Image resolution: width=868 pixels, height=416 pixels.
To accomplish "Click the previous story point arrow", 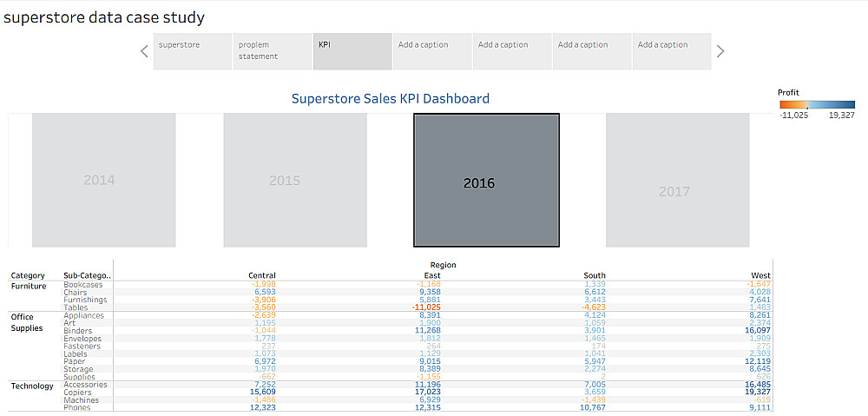I will click(144, 51).
